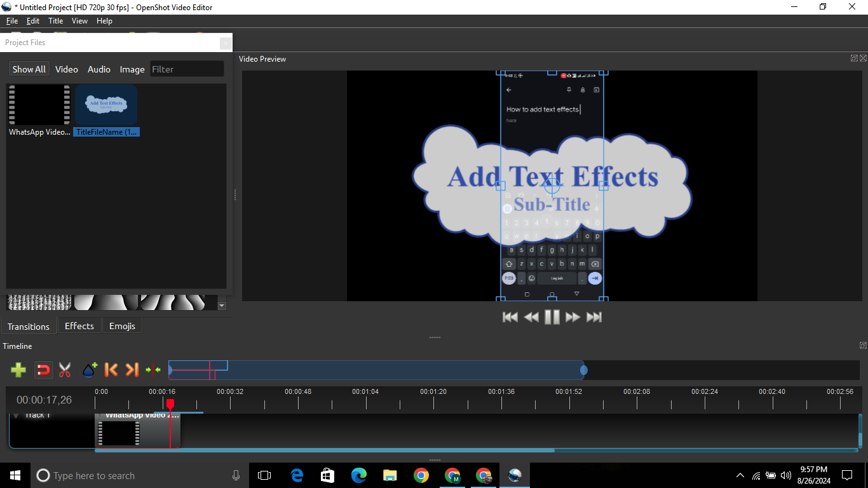Filter project files by Image
The image size is (868, 488).
132,69
